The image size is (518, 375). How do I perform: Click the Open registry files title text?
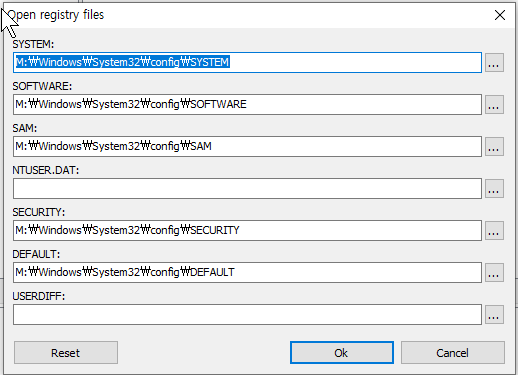click(x=56, y=15)
